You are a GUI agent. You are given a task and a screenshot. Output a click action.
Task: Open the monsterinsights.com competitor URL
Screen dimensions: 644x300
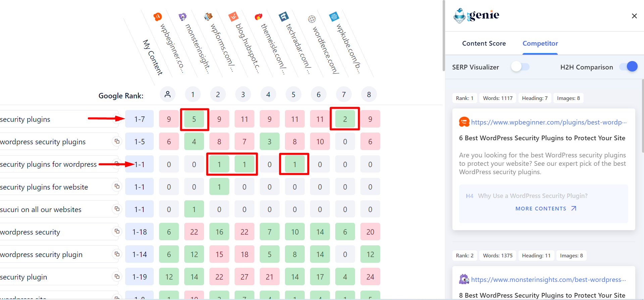point(549,280)
